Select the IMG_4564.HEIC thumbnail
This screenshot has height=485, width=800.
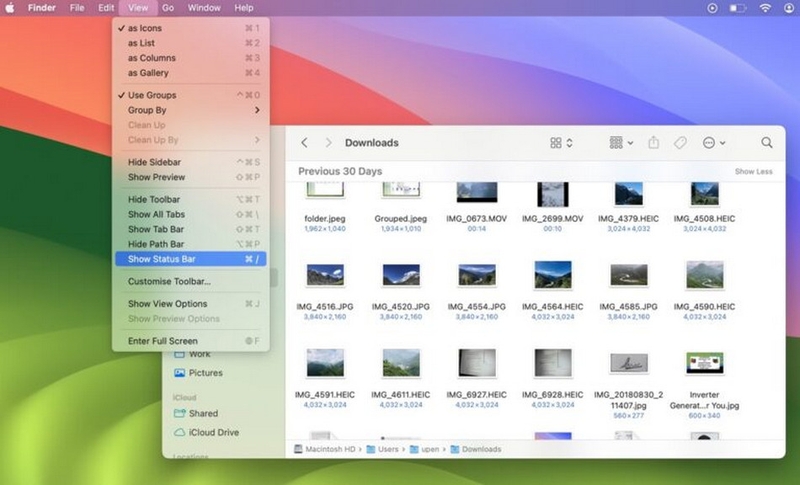[x=553, y=275]
